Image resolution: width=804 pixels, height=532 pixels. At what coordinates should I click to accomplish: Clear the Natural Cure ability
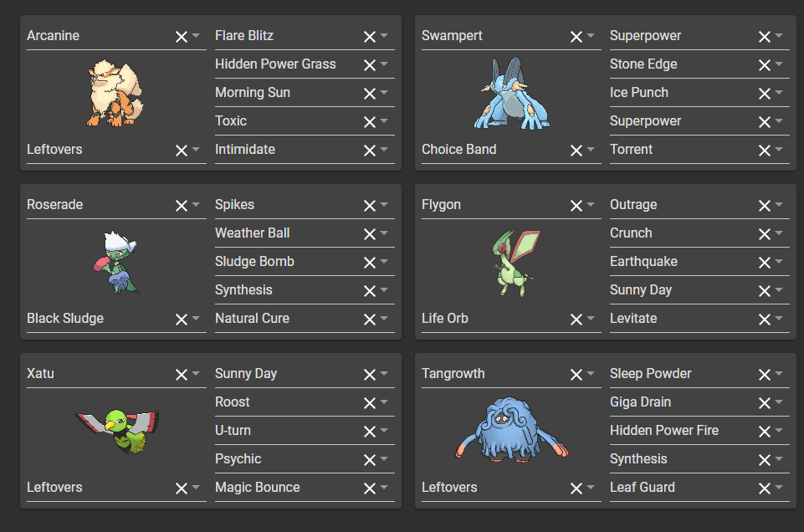point(369,320)
